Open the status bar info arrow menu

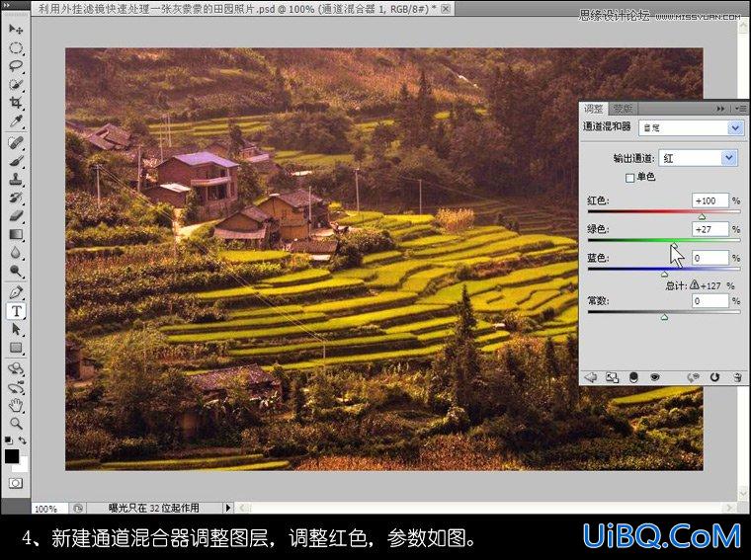click(228, 508)
